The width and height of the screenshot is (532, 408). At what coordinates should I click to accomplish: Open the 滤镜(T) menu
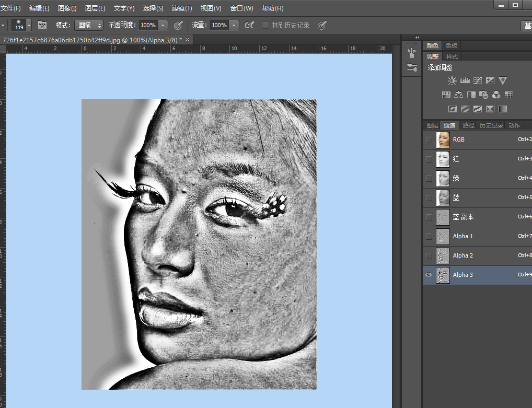tap(182, 8)
